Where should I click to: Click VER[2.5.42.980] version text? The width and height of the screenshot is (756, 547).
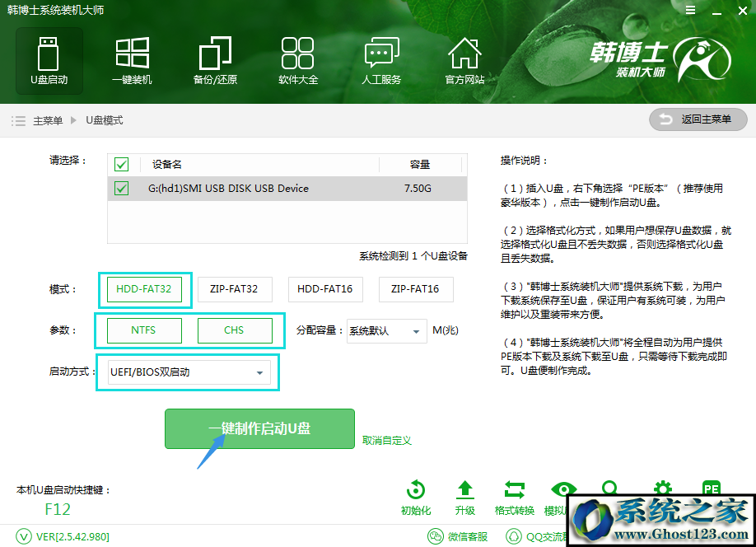pyautogui.click(x=72, y=537)
